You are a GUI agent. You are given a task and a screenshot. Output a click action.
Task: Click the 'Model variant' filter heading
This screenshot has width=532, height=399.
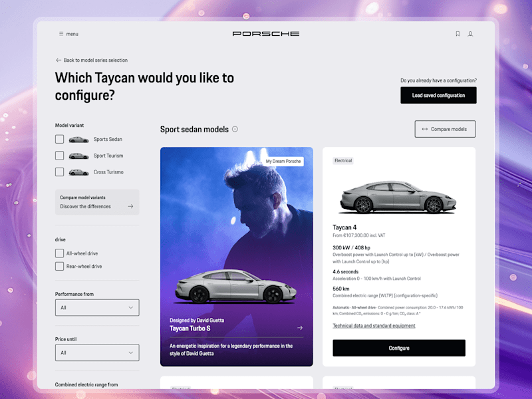tap(69, 125)
